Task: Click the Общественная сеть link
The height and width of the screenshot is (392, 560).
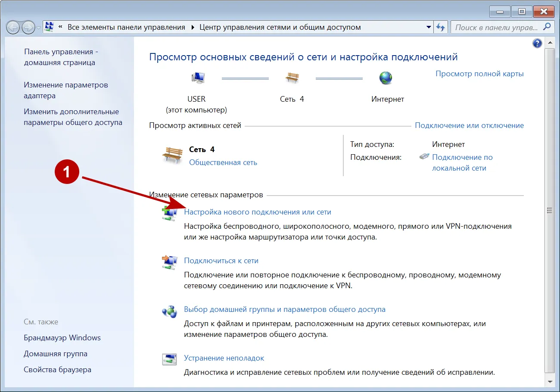Action: 223,162
